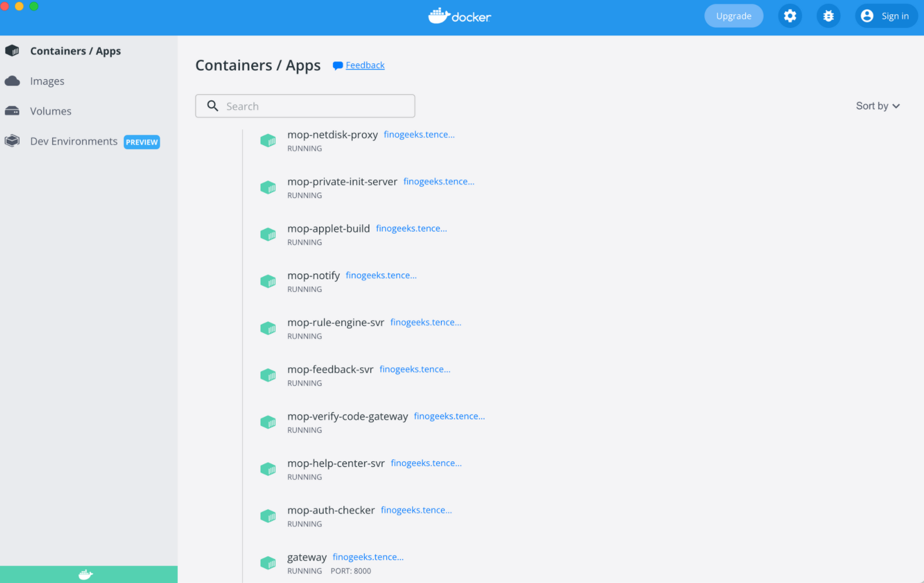Open the Images section in sidebar

(47, 81)
